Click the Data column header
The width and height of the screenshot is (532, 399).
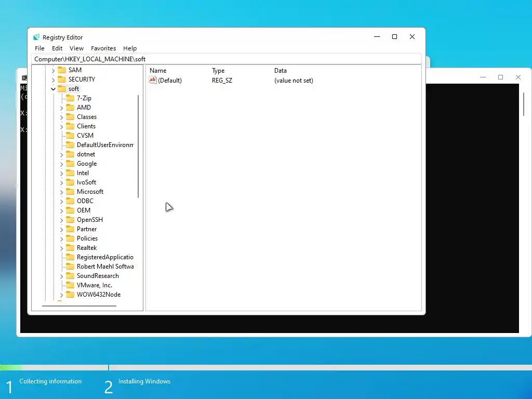pos(280,71)
